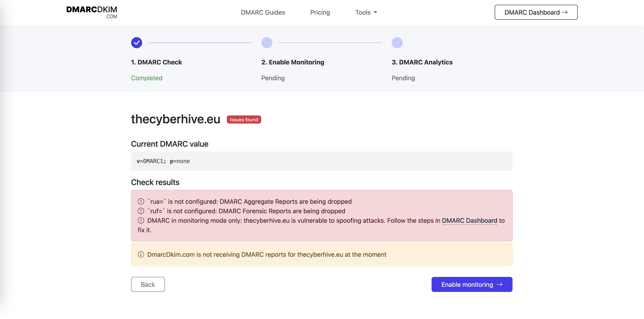644x319 pixels.
Task: Click the warning icon beside monitoring mode message
Action: [141, 220]
